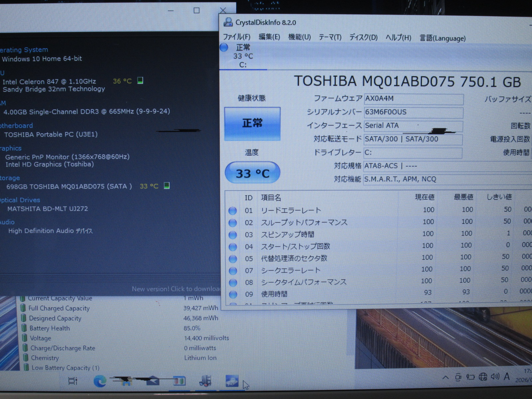
Task: Open the 言語(Language) menu
Action: pyautogui.click(x=443, y=38)
